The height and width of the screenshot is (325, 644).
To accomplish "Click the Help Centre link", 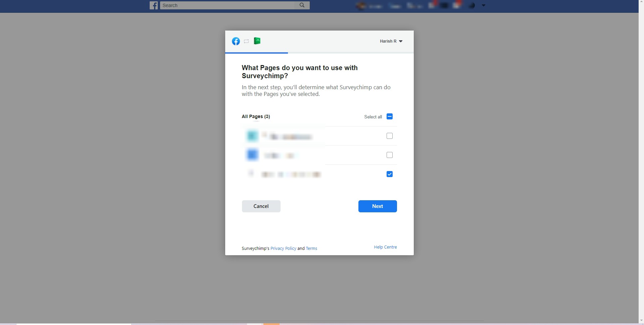I will [x=385, y=247].
